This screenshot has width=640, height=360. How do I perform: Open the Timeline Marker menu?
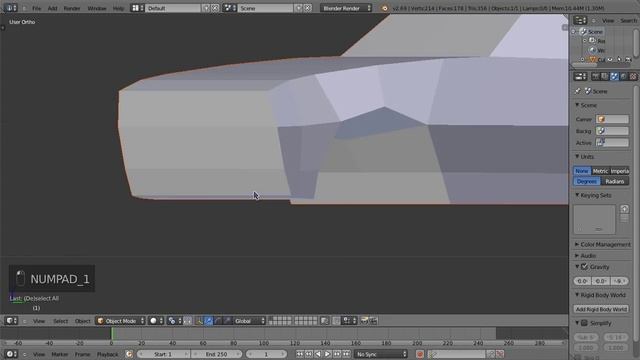click(x=60, y=354)
